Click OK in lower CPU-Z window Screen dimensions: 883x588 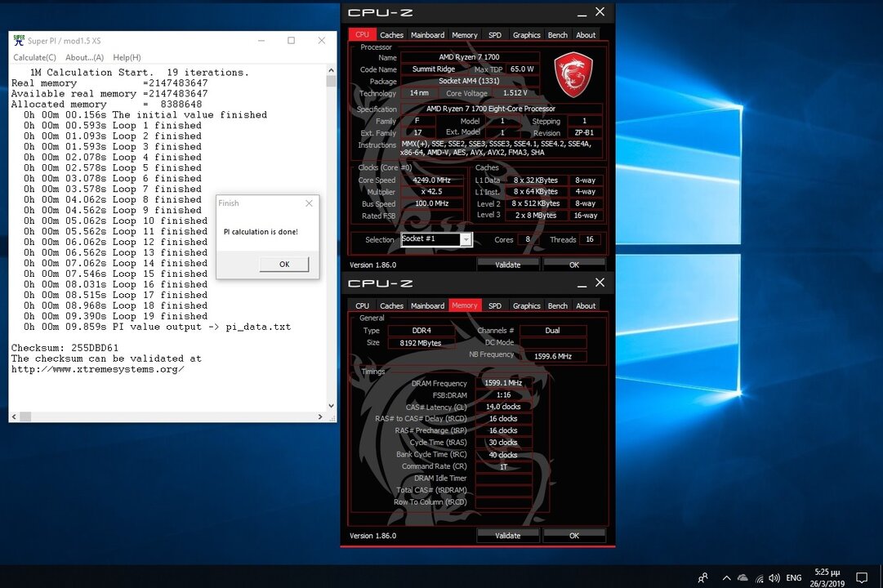click(x=574, y=536)
